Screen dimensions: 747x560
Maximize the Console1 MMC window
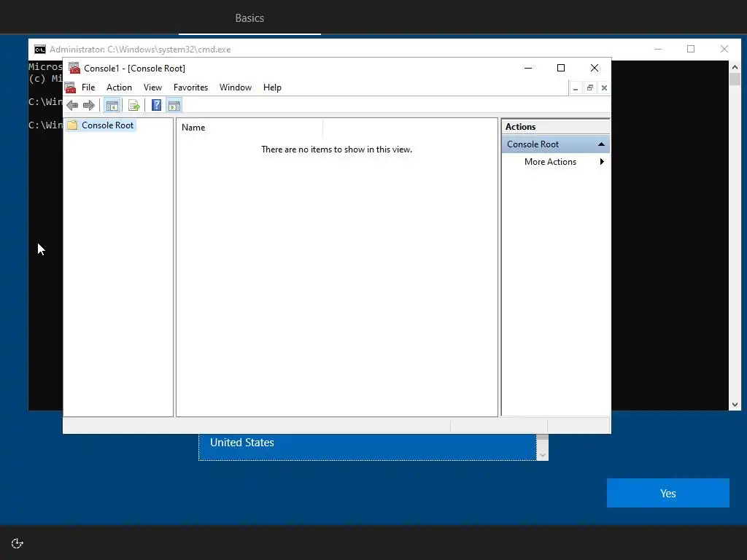coord(561,68)
